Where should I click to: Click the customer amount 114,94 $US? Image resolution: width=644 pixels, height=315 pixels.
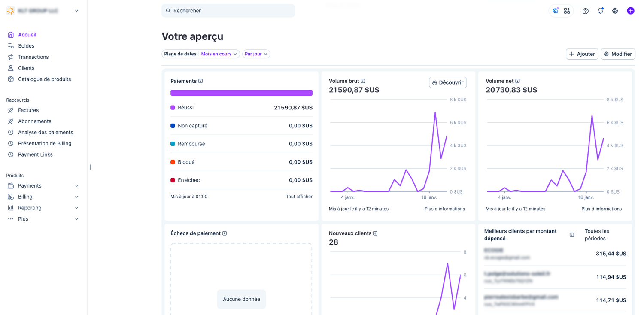click(x=611, y=277)
